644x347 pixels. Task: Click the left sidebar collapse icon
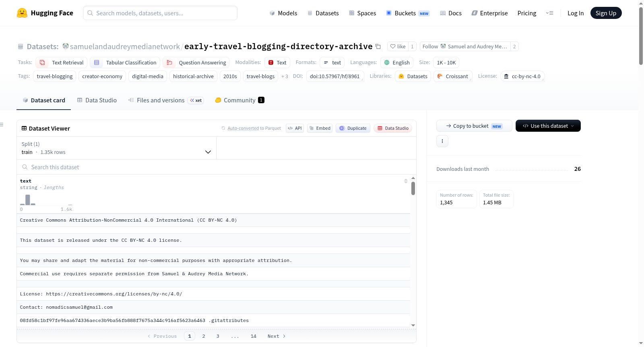pyautogui.click(x=2, y=125)
